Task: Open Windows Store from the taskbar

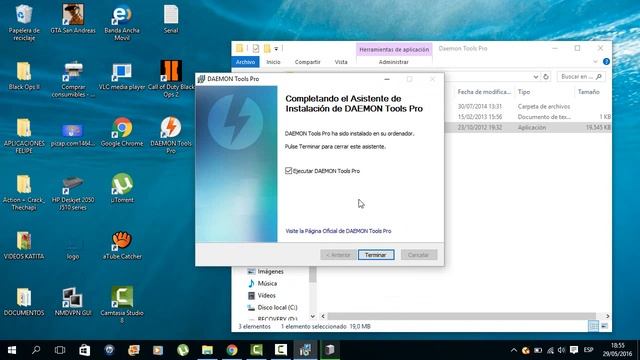Action: (84, 350)
